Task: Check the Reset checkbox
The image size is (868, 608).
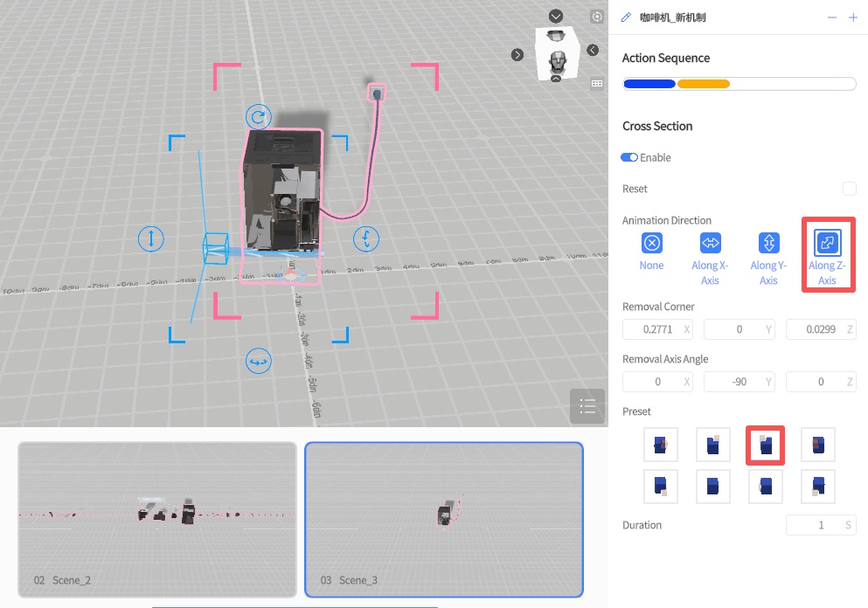Action: click(x=849, y=189)
